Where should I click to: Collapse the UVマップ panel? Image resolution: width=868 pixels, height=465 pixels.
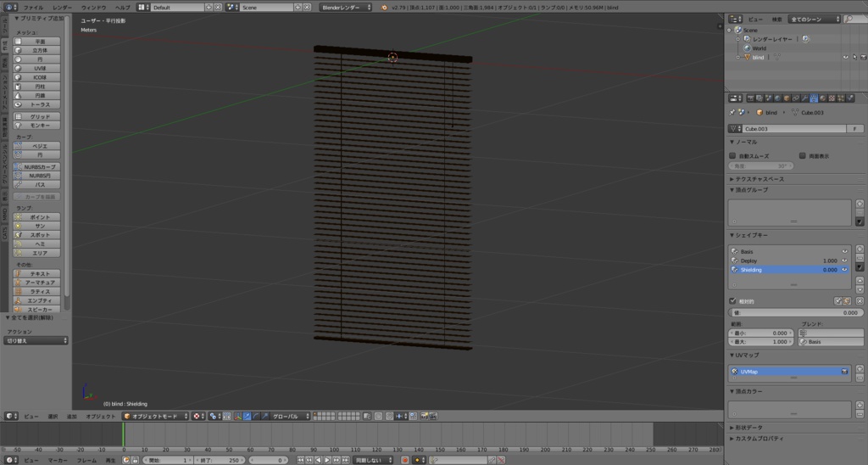point(744,355)
